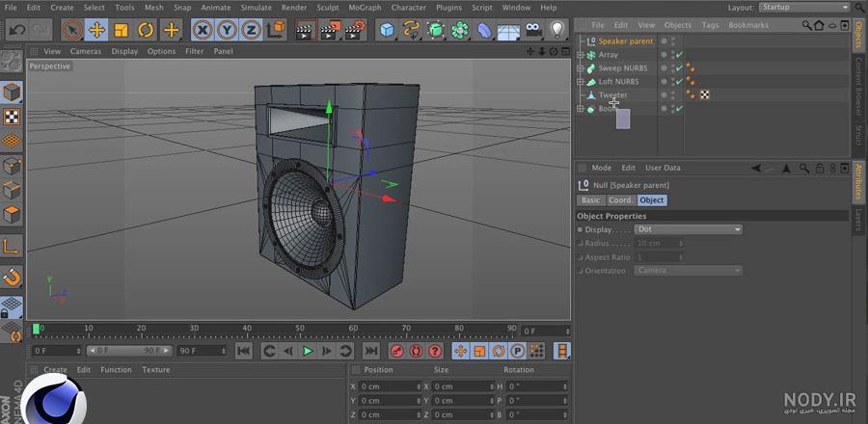Add a NURBS generator (green cage cube)
The height and width of the screenshot is (424, 868).
click(436, 30)
